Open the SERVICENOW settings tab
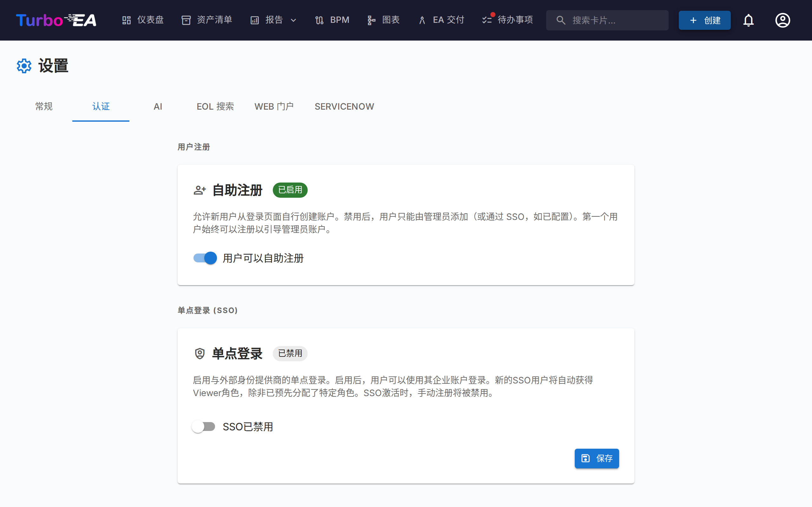The height and width of the screenshot is (507, 812). [x=344, y=106]
